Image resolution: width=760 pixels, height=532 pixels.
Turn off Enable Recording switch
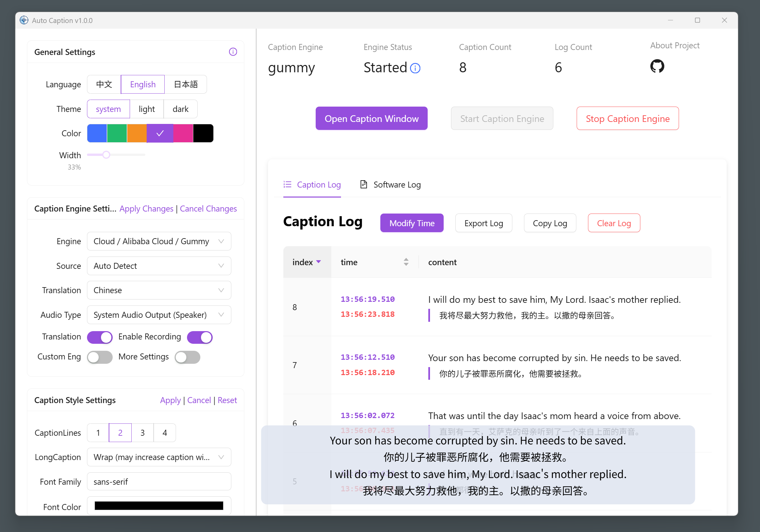pyautogui.click(x=200, y=337)
